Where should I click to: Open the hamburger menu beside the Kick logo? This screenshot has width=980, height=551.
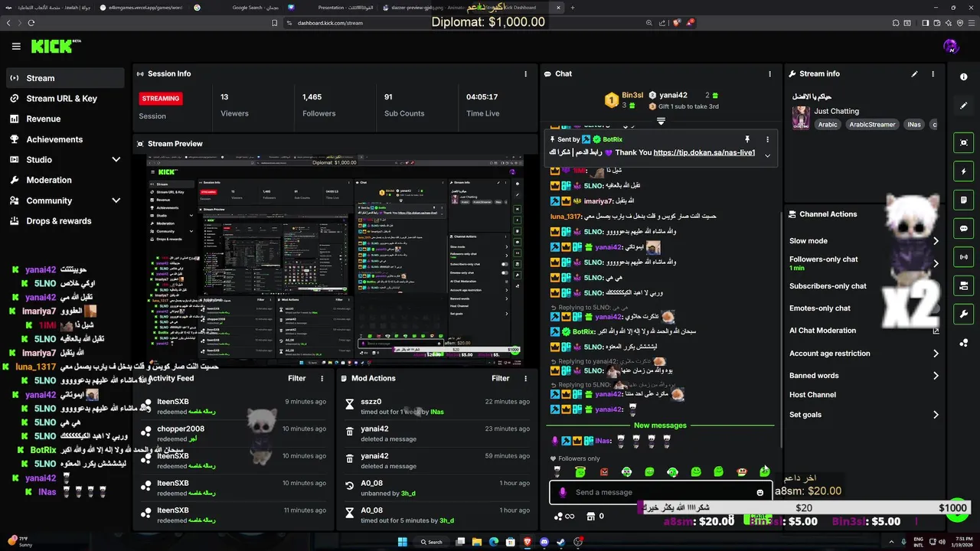pyautogui.click(x=16, y=47)
